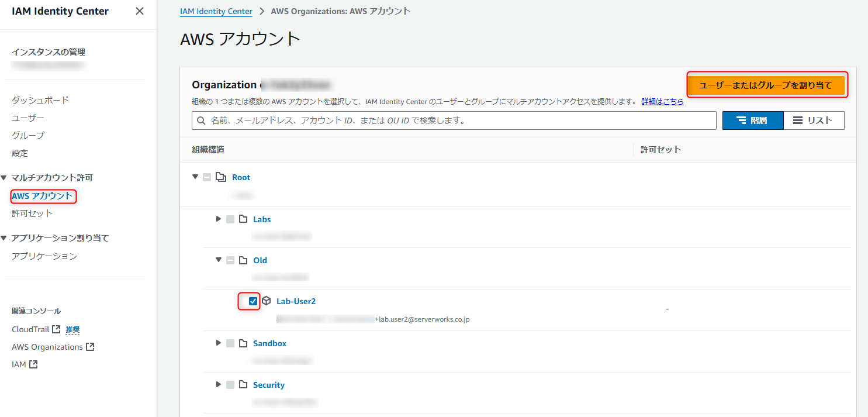Toggle the Sandbox checkbox
868x417 pixels.
(230, 343)
